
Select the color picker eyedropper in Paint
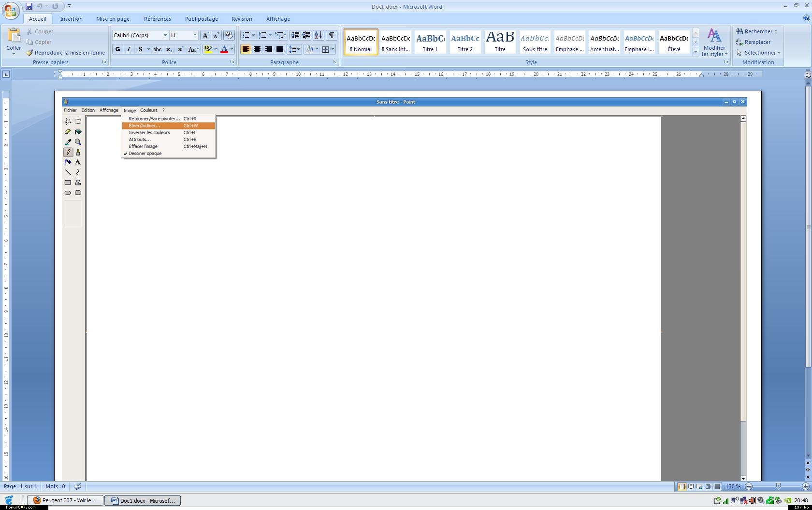click(68, 142)
